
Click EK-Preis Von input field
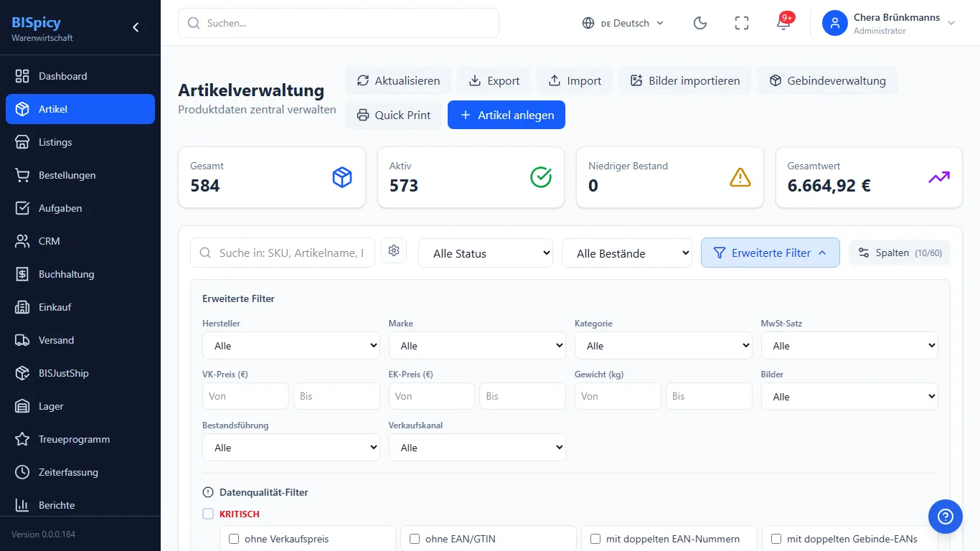pos(432,396)
